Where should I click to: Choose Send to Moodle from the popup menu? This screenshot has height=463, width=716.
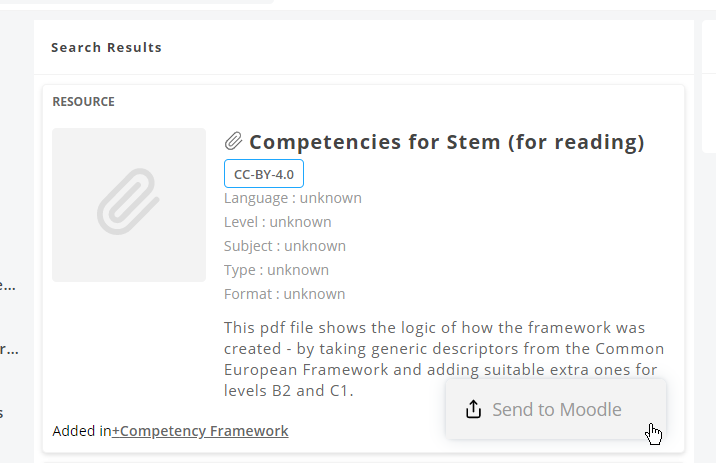(556, 409)
